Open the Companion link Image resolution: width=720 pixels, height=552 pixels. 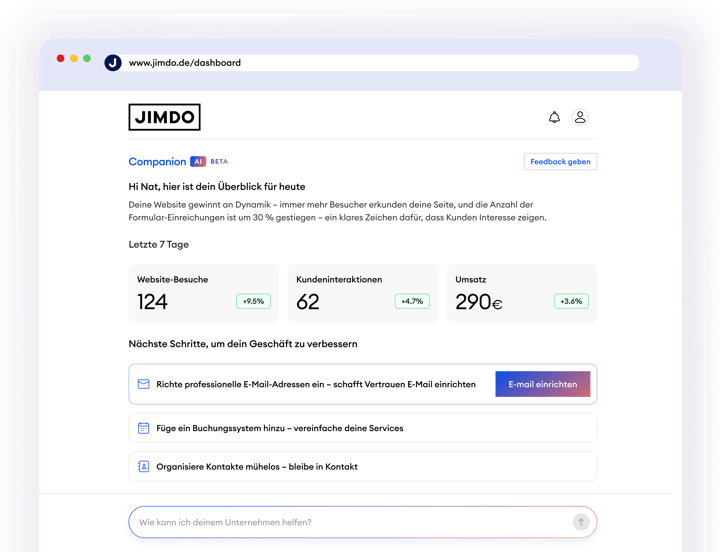[157, 162]
